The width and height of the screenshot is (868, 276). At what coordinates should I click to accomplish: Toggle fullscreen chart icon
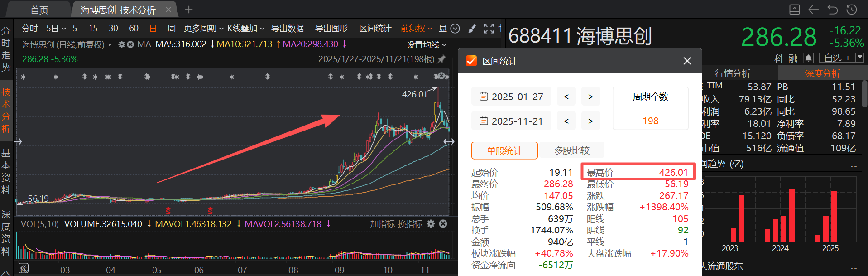point(489,29)
